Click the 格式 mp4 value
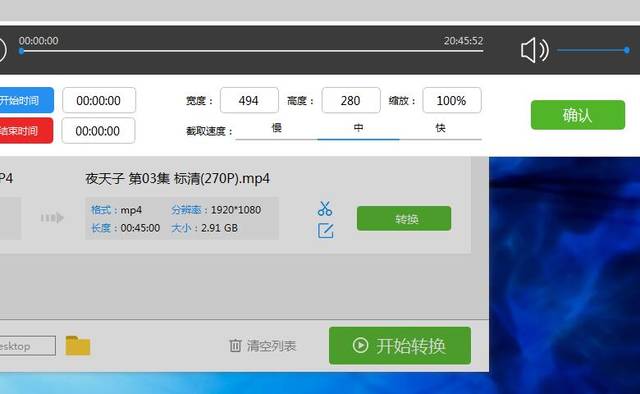640x394 pixels. [131, 210]
